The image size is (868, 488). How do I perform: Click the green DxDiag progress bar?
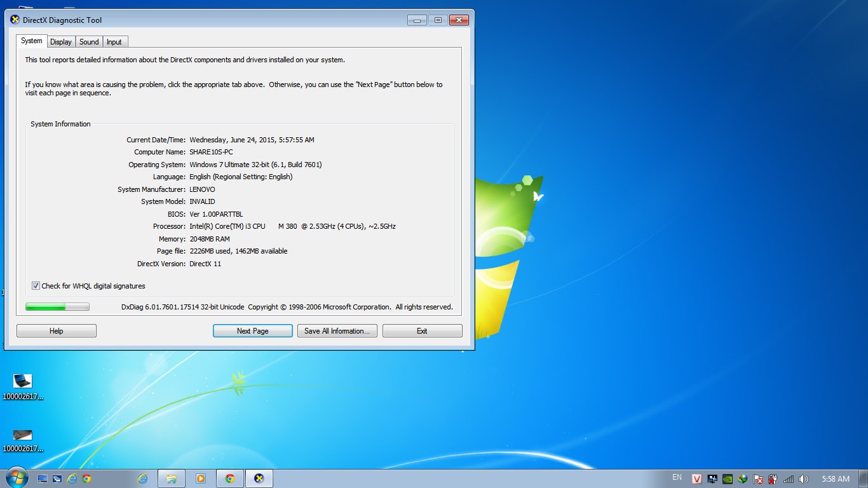(57, 307)
